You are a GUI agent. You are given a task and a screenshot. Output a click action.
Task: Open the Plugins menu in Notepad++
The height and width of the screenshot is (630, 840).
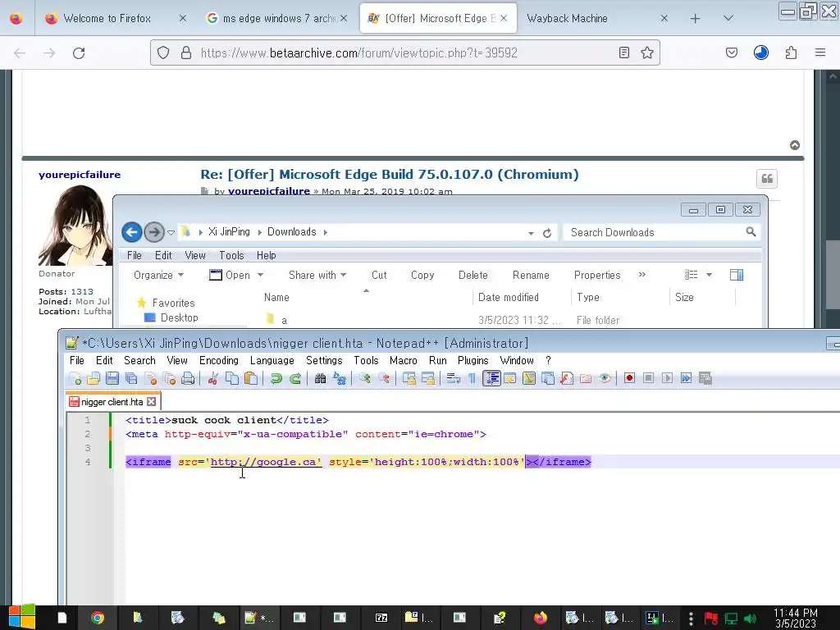coord(472,361)
